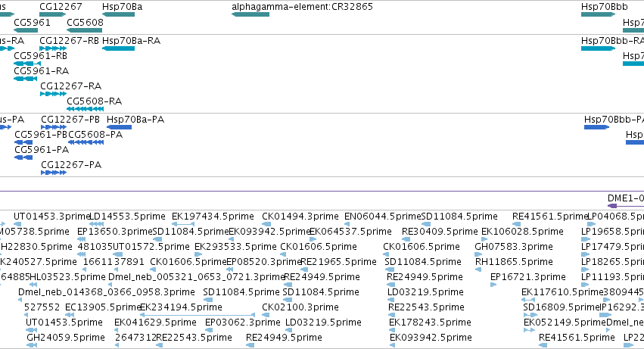Click EST EK234194.5prime label

point(181,307)
